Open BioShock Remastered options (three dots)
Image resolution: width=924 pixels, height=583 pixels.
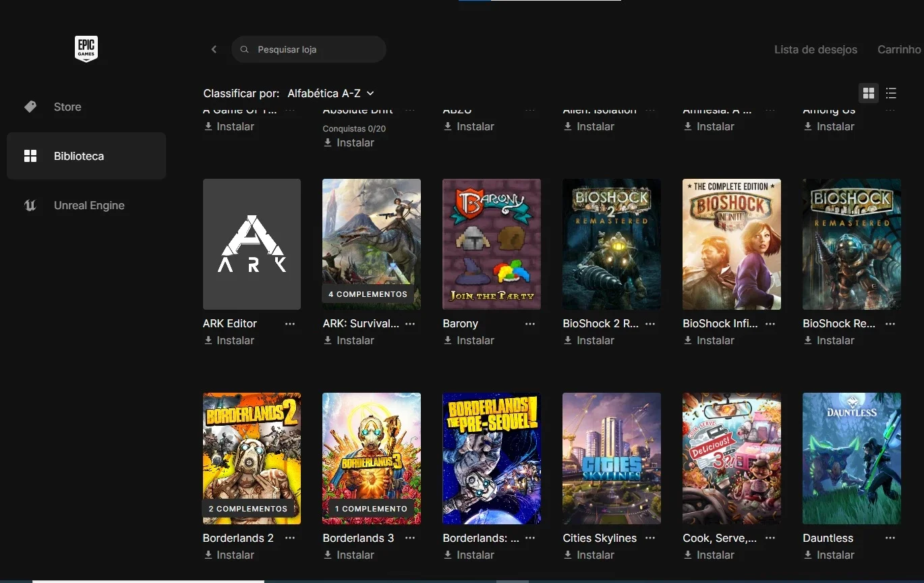[x=890, y=324]
